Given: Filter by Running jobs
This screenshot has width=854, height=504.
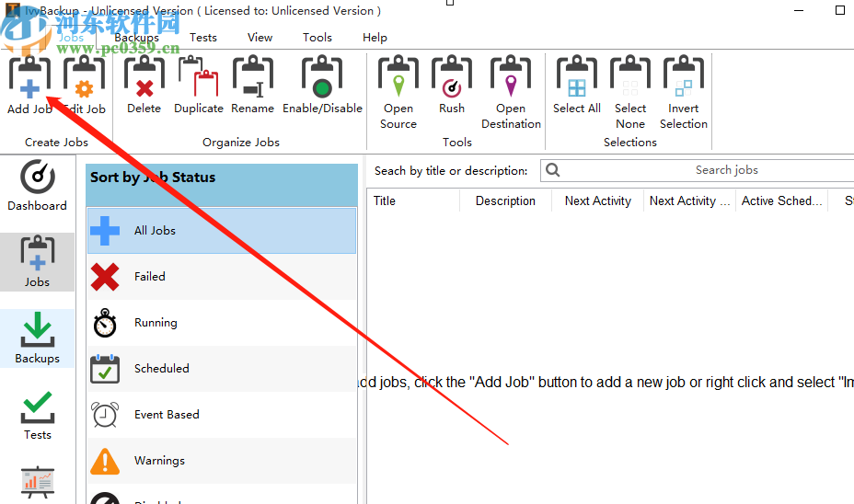Looking at the screenshot, I should tap(222, 323).
